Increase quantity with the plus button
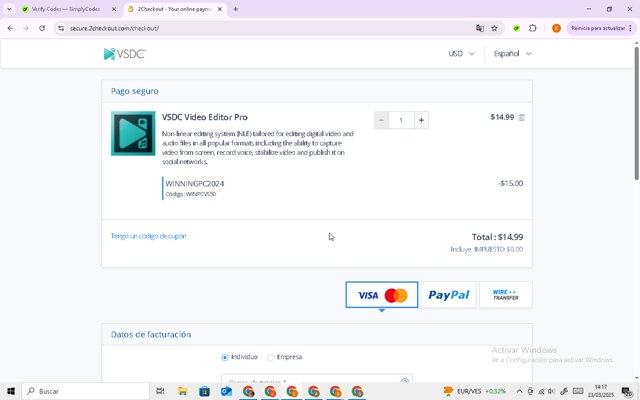This screenshot has width=640, height=400. coord(421,120)
